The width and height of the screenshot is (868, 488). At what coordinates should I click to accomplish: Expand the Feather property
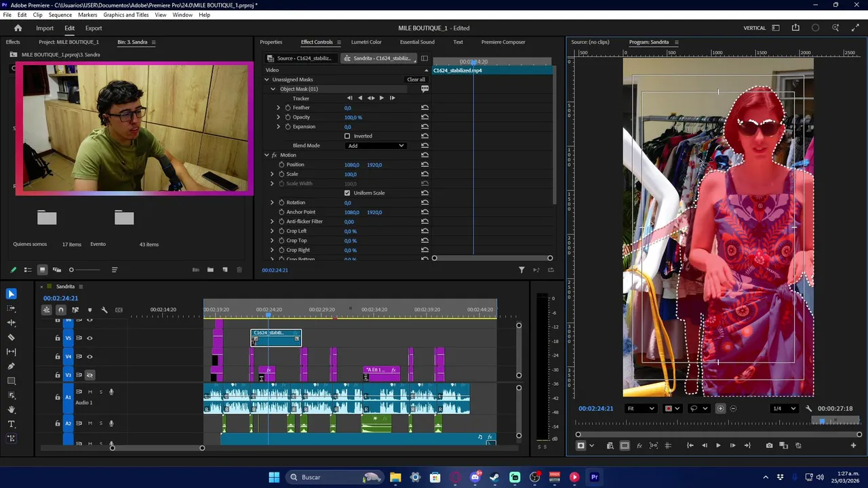click(278, 108)
